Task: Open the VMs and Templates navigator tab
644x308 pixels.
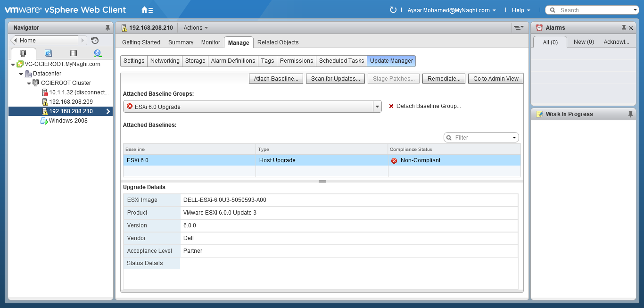Action: point(48,53)
